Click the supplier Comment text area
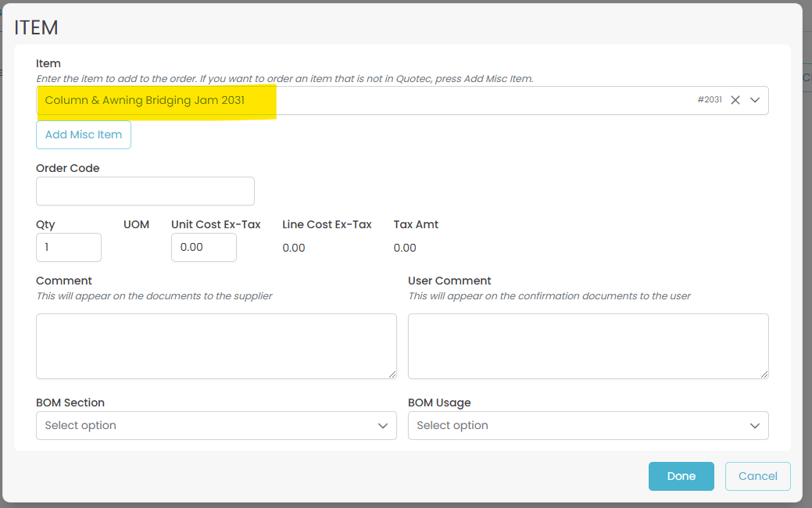 click(x=216, y=345)
